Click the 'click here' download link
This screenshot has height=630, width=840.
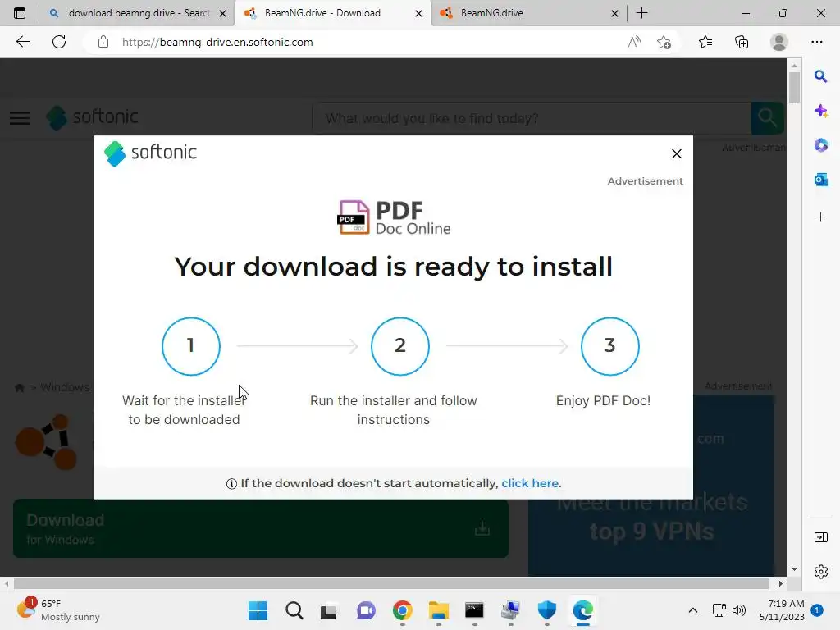point(530,483)
